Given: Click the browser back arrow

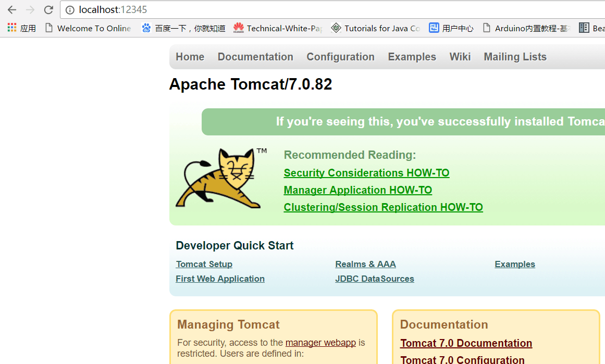Looking at the screenshot, I should 12,10.
